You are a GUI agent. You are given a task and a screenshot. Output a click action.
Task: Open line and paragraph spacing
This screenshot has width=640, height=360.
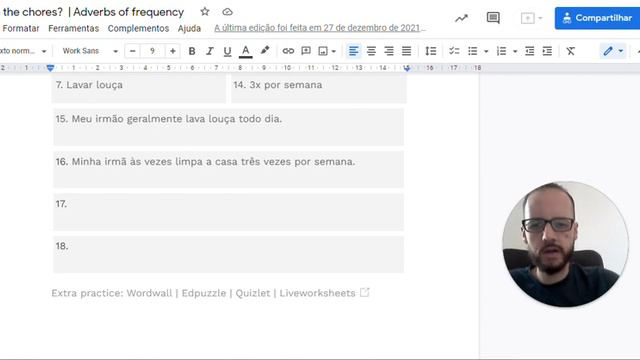(x=431, y=51)
